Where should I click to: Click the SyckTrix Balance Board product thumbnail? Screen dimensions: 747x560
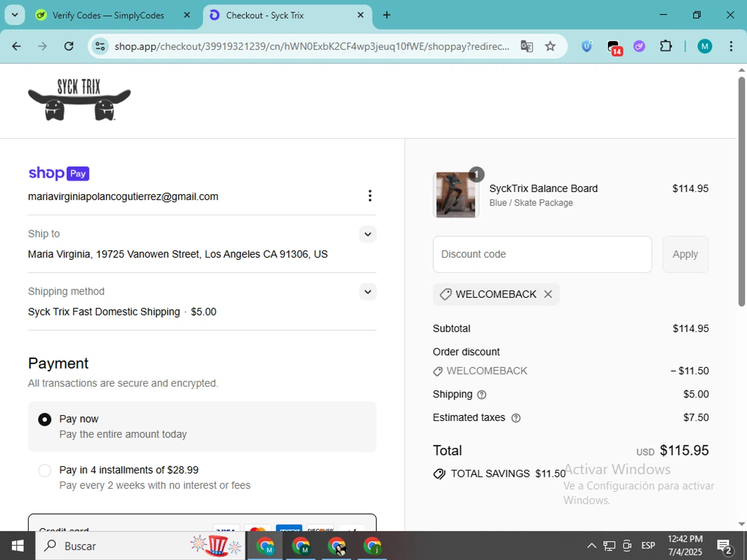456,195
